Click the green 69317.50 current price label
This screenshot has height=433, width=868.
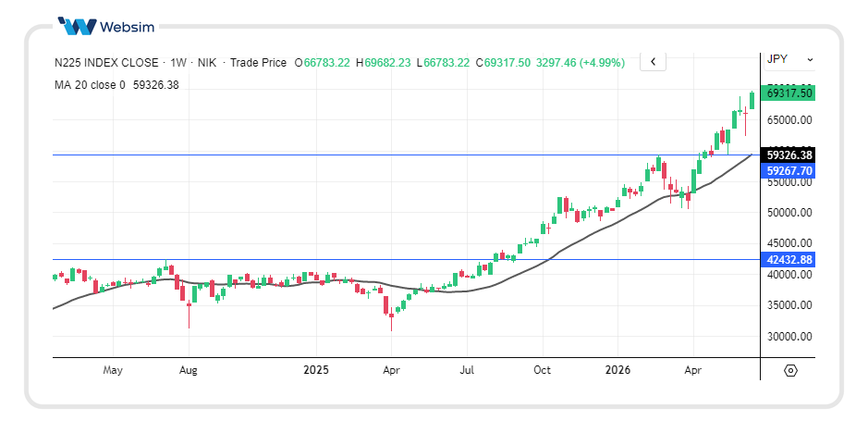(789, 93)
